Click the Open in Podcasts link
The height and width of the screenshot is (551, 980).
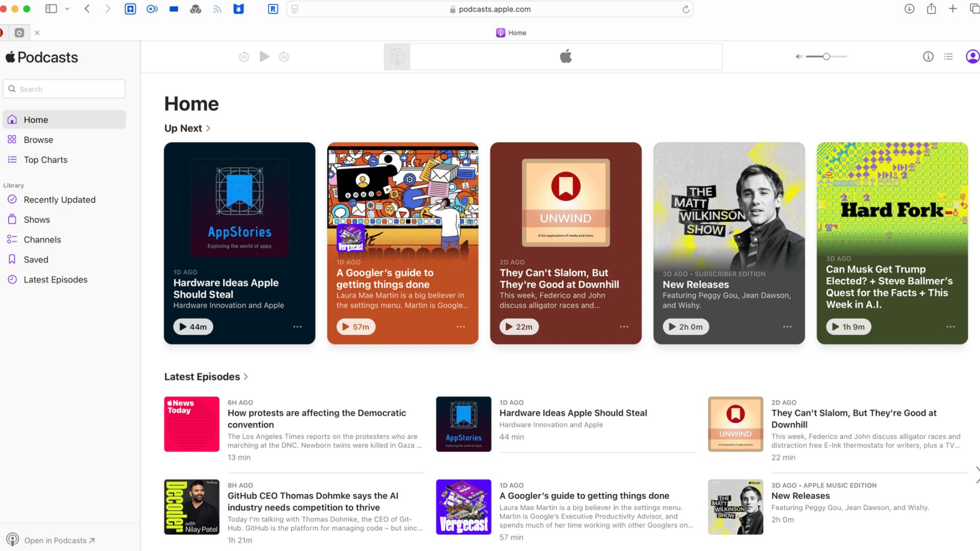coord(59,540)
